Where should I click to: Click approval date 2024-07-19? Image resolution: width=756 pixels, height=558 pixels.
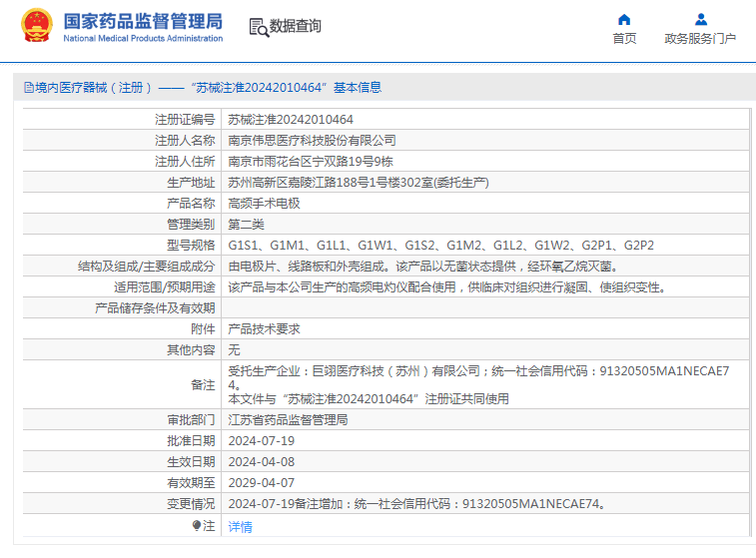[262, 441]
